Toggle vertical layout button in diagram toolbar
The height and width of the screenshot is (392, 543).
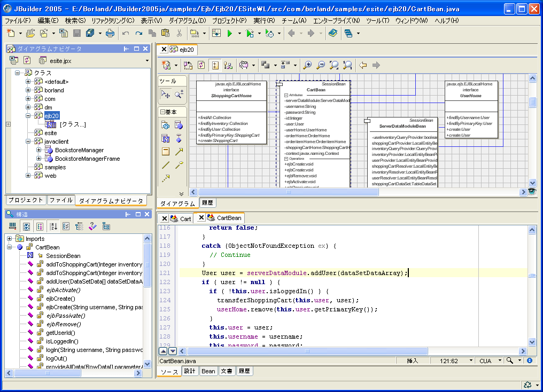215,65
